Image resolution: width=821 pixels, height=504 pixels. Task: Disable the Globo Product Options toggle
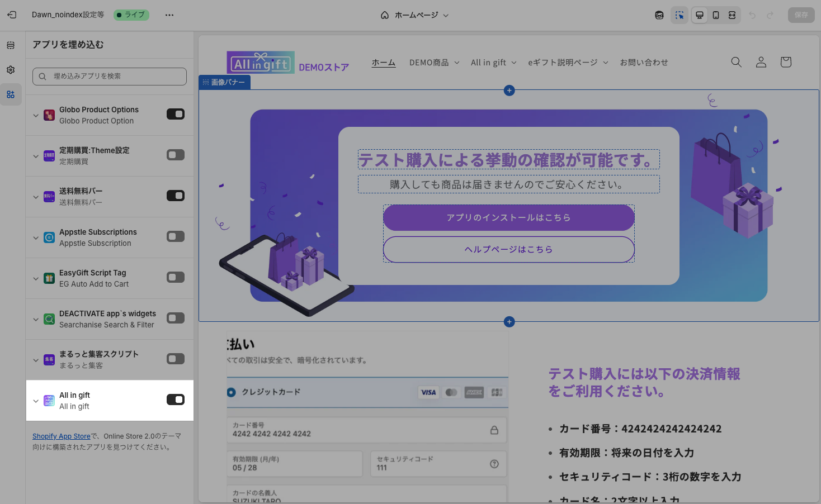176,114
